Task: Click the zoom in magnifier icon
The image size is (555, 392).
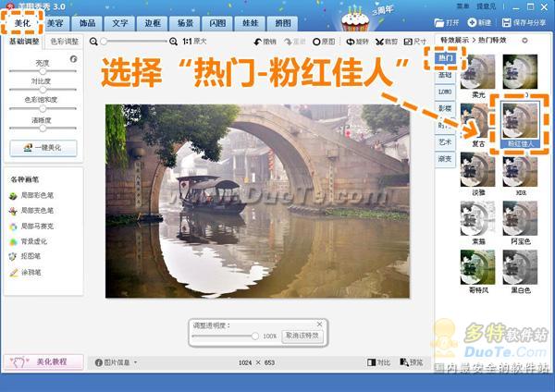Action: [x=175, y=42]
